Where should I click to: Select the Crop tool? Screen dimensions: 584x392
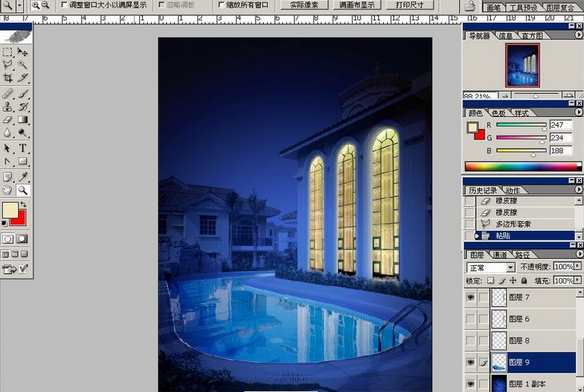tap(8, 78)
